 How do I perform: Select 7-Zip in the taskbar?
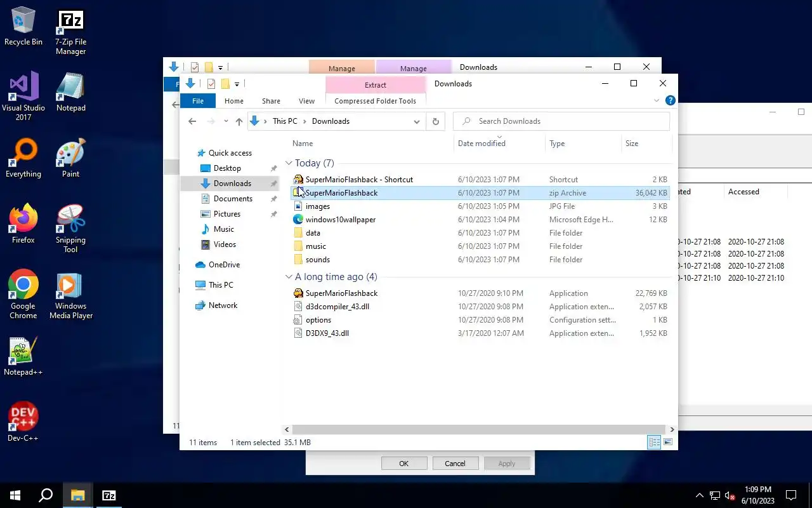click(x=108, y=495)
